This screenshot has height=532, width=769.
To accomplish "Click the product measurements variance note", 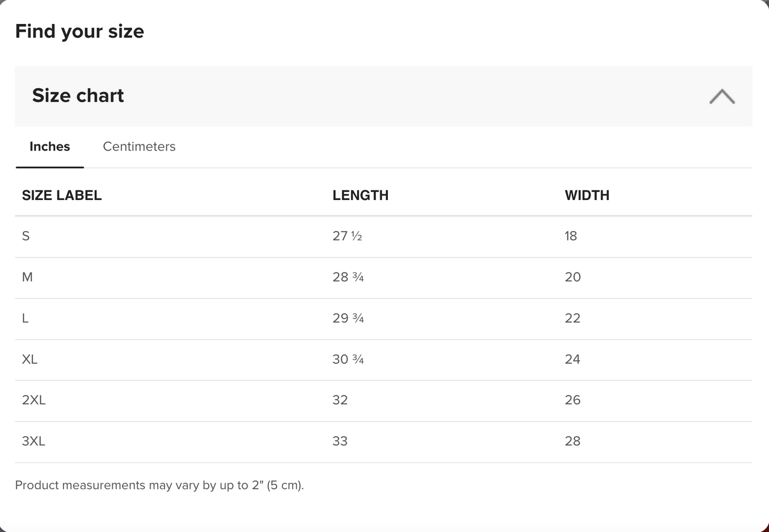I will (159, 485).
